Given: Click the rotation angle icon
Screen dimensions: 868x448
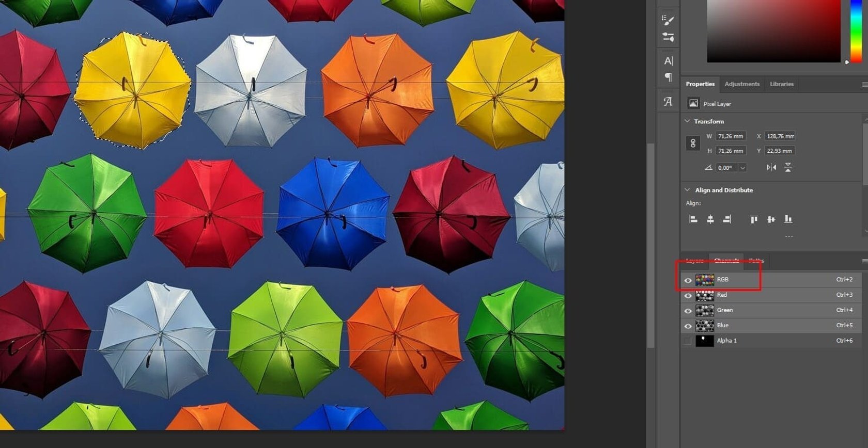Looking at the screenshot, I should (708, 167).
